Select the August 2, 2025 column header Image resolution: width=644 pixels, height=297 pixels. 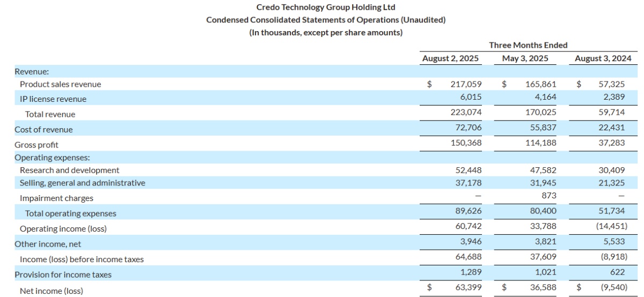[x=451, y=58]
